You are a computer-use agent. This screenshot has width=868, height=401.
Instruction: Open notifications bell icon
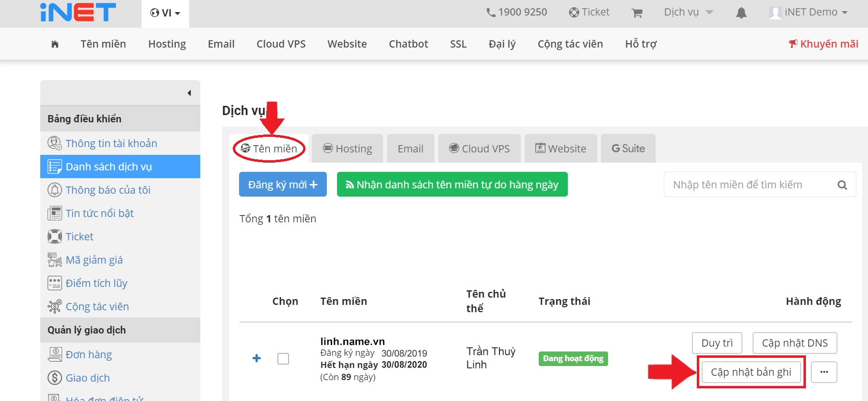[x=741, y=13]
